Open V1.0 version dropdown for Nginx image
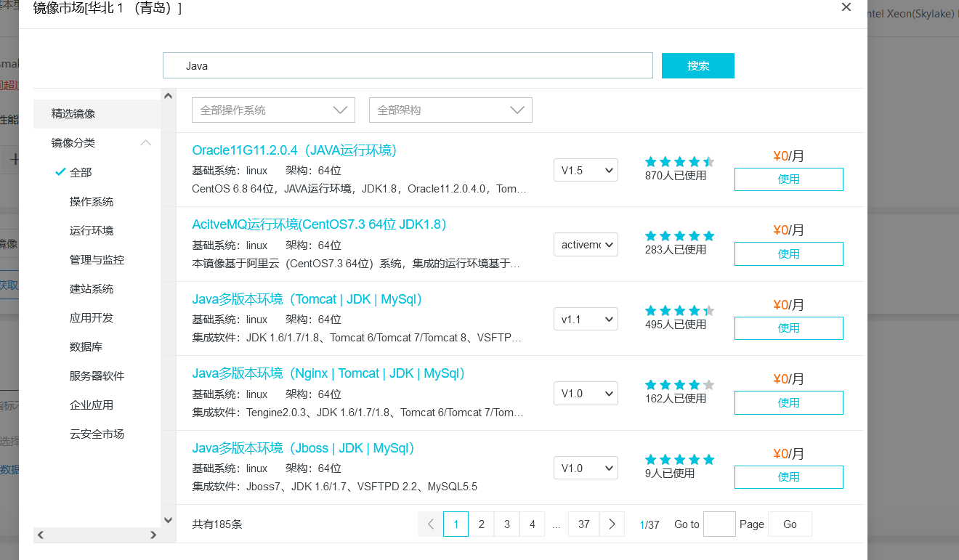The width and height of the screenshot is (959, 560). point(586,394)
